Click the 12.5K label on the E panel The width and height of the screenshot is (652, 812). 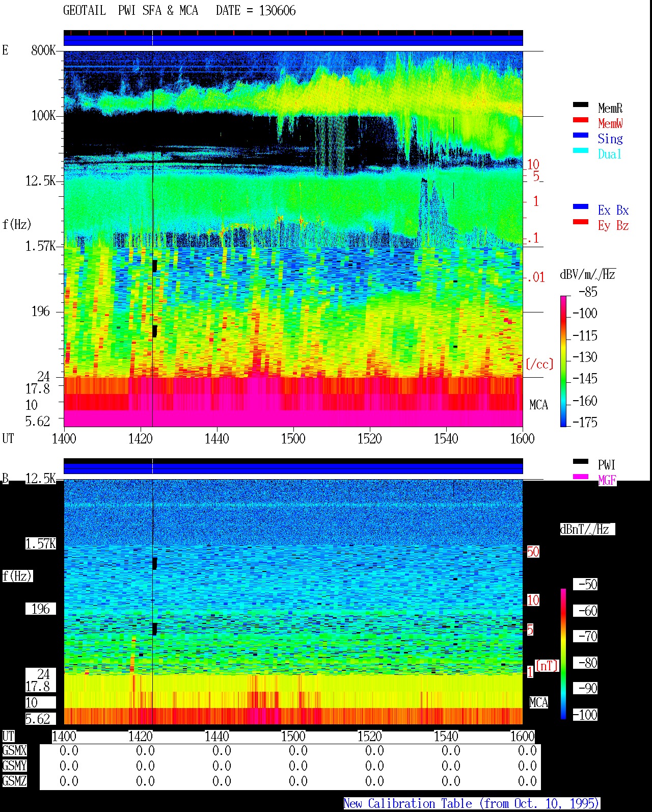[x=41, y=180]
